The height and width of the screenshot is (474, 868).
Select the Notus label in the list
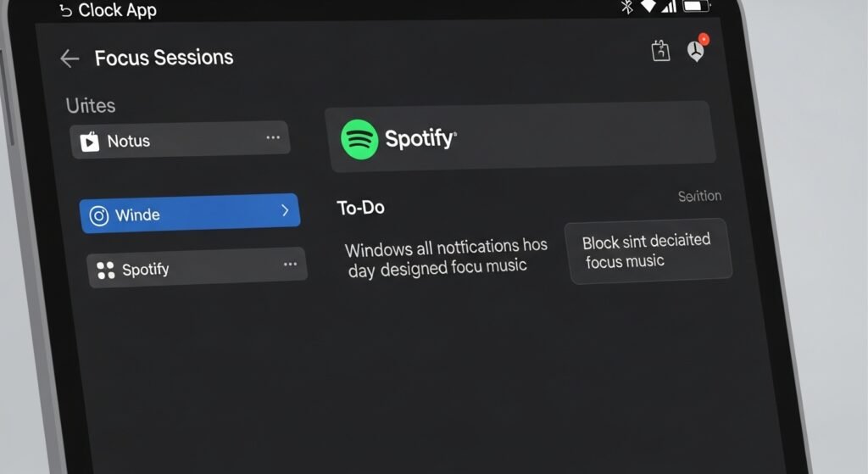(129, 142)
